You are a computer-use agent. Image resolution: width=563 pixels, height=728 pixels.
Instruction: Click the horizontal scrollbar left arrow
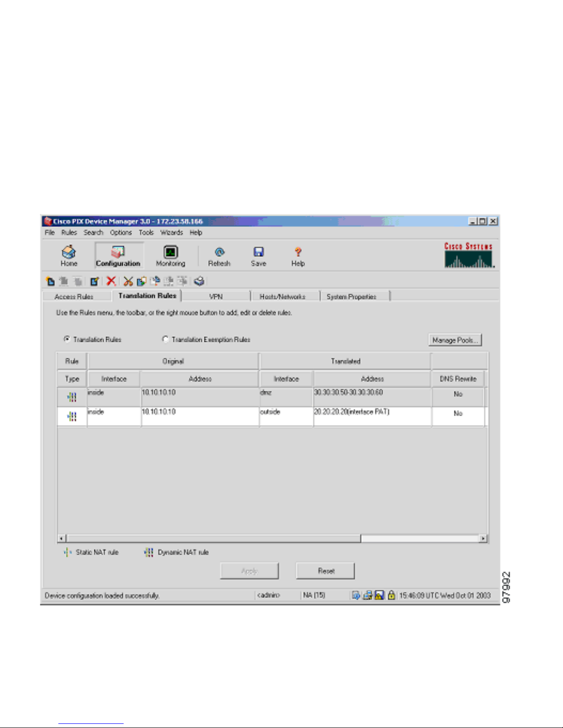62,538
